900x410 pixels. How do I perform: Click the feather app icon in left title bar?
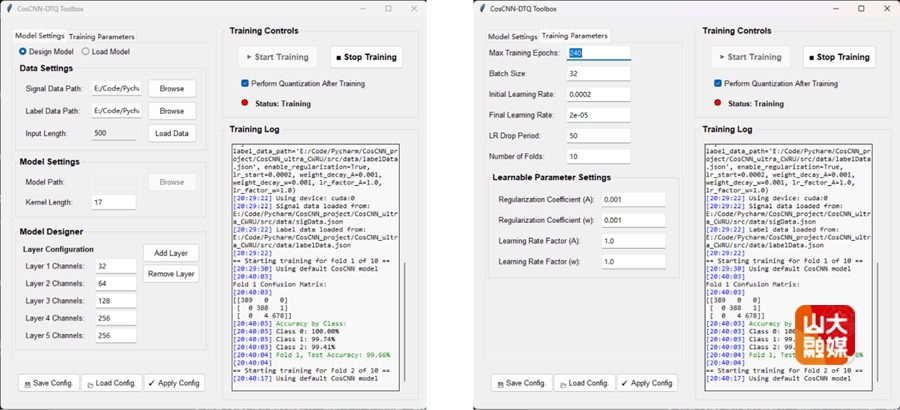click(9, 9)
